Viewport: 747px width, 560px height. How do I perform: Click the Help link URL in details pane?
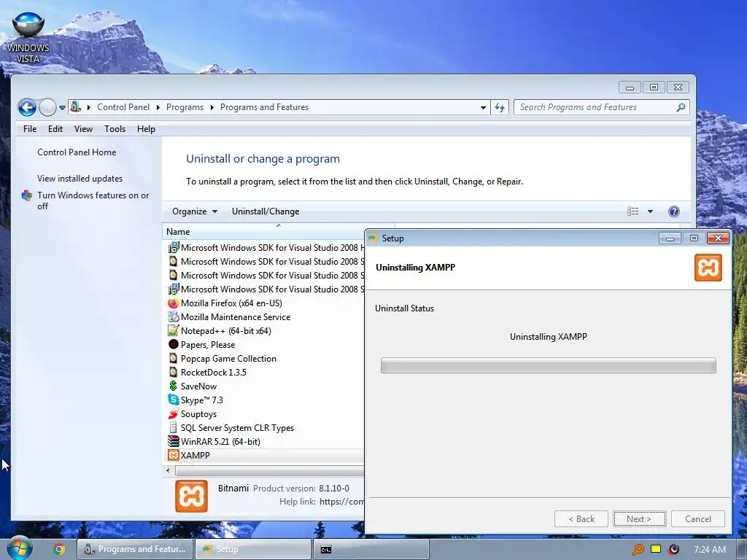(341, 502)
